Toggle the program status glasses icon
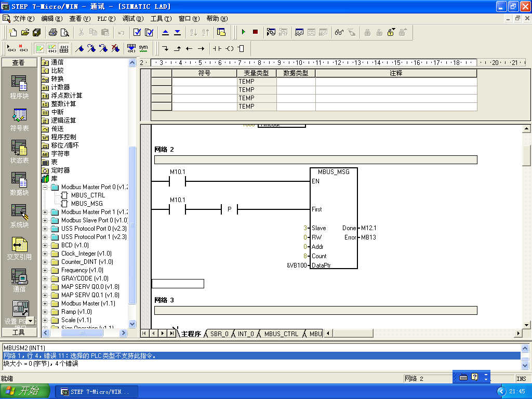Screen dimensions: 532x399 tap(339, 32)
